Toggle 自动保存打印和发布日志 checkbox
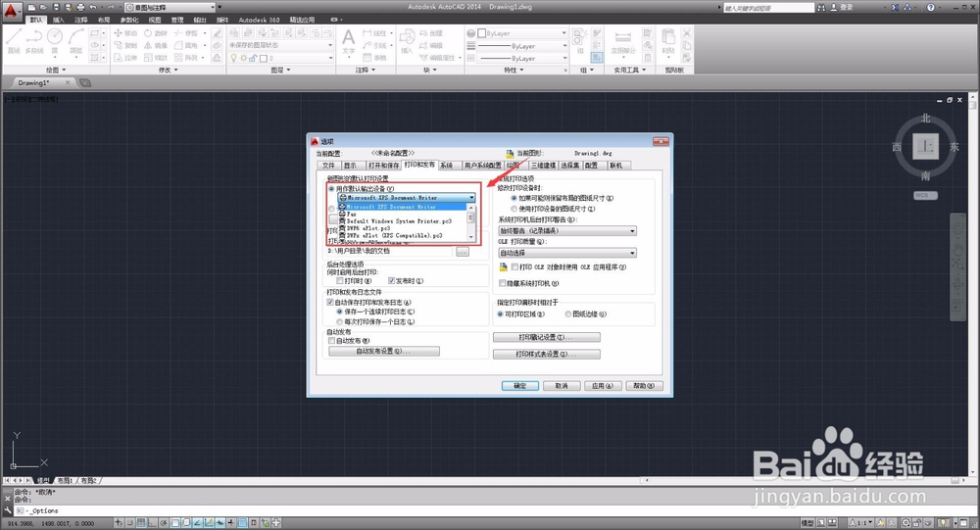The image size is (980, 530). click(330, 302)
